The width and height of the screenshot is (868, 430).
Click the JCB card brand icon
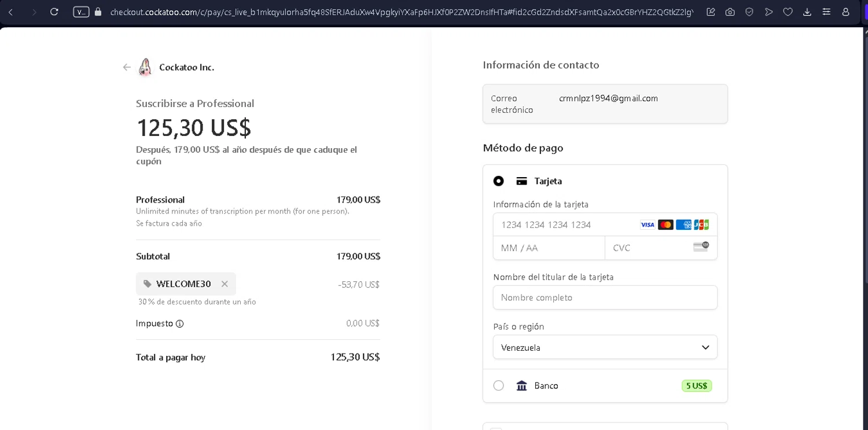click(701, 225)
